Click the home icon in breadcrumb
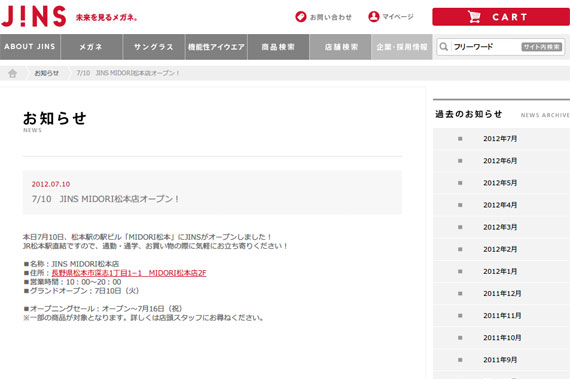Screen dimensions: 570x379 click(12, 73)
